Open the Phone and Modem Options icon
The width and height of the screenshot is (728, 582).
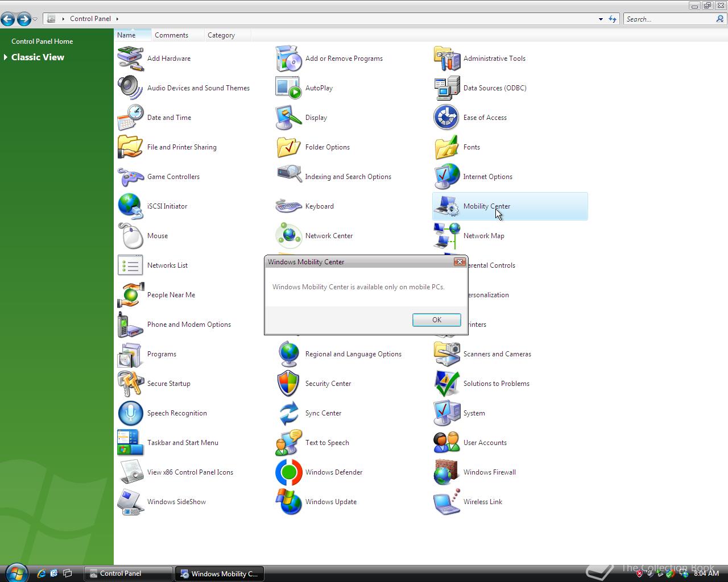click(130, 325)
